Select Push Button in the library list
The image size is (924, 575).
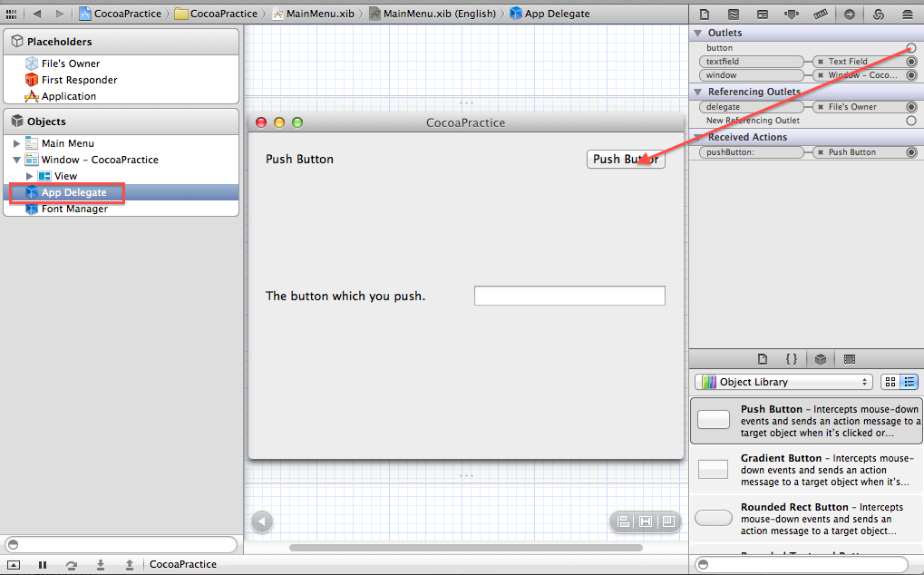point(806,421)
